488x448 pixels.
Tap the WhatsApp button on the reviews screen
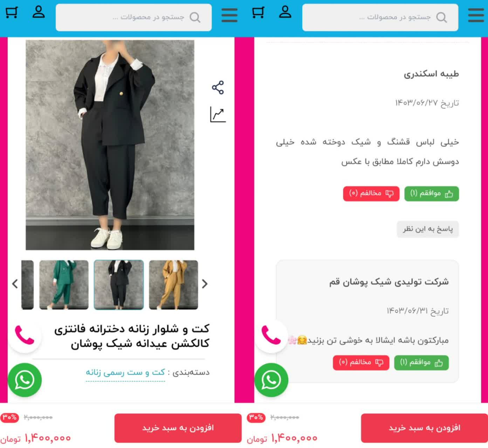[x=271, y=380]
